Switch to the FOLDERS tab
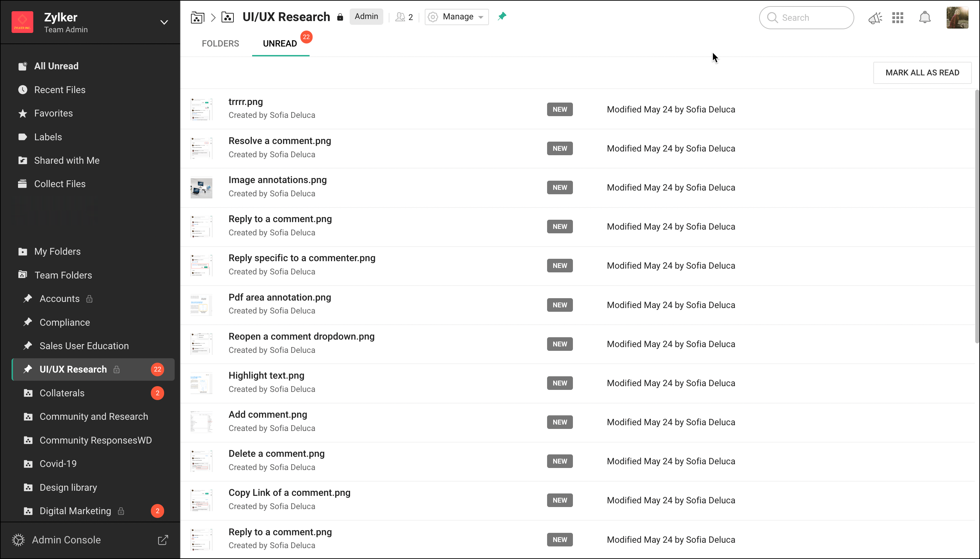 (220, 43)
